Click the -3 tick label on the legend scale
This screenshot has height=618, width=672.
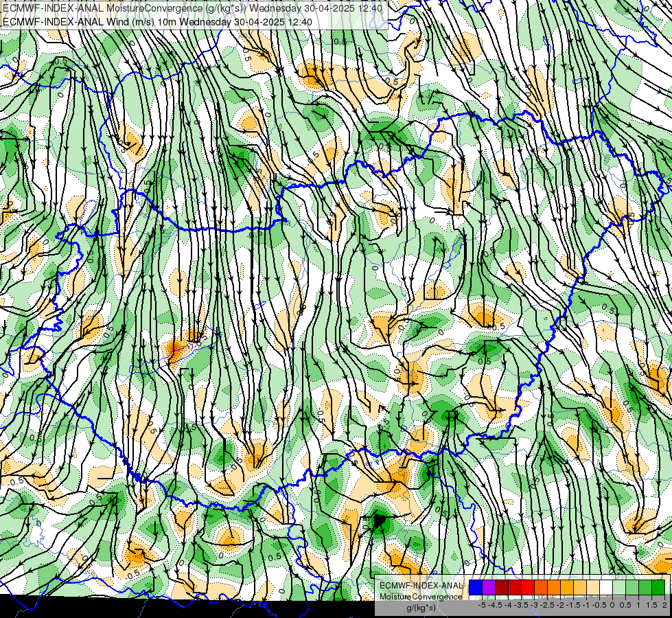(x=535, y=605)
